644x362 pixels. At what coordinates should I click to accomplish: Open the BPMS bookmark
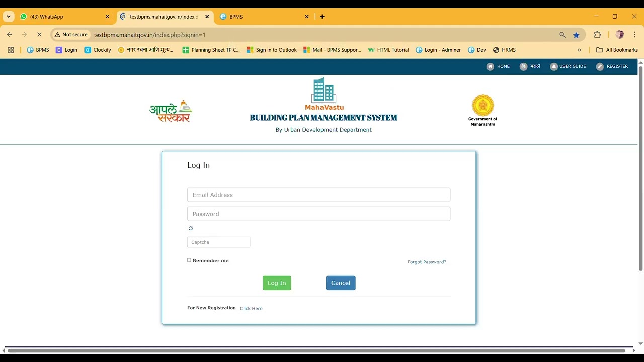tap(38, 50)
